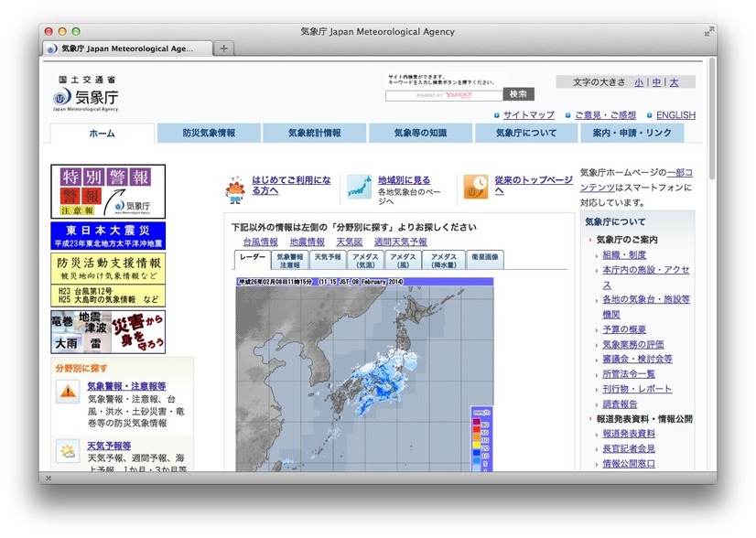Open the 気象警報・注意報等 link
Viewport: 756px width, 538px height.
(127, 386)
